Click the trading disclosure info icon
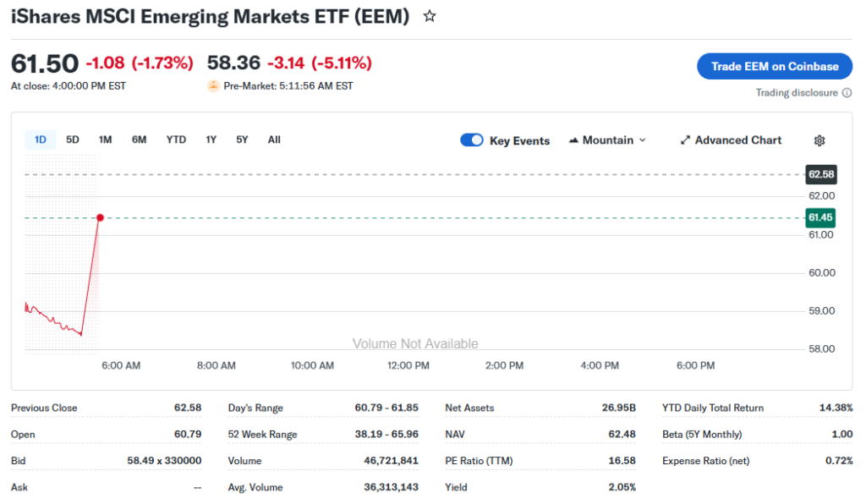The image size is (866, 504). click(847, 93)
